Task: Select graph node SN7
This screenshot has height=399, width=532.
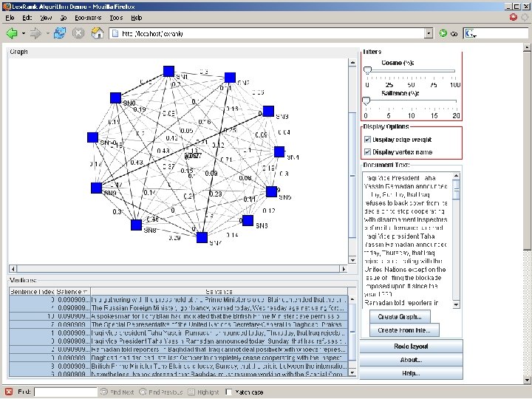Action: 202,237
